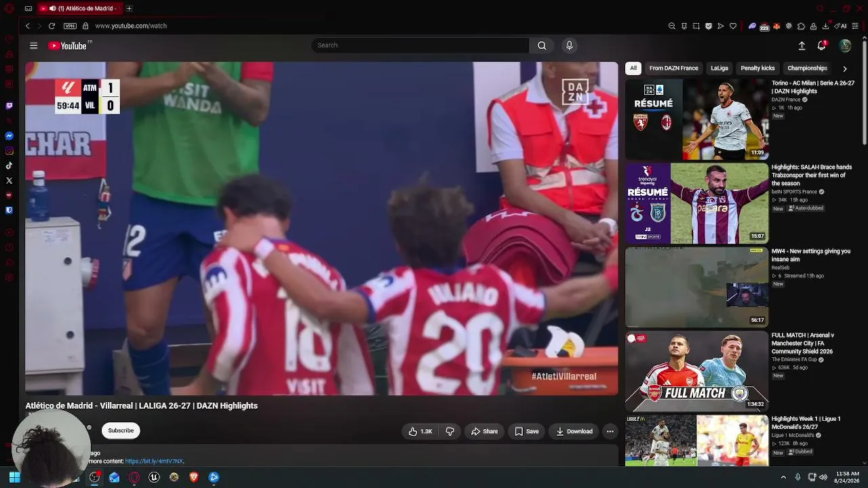Viewport: 868px width, 488px height.
Task: Filter by Championships chip
Action: point(807,68)
